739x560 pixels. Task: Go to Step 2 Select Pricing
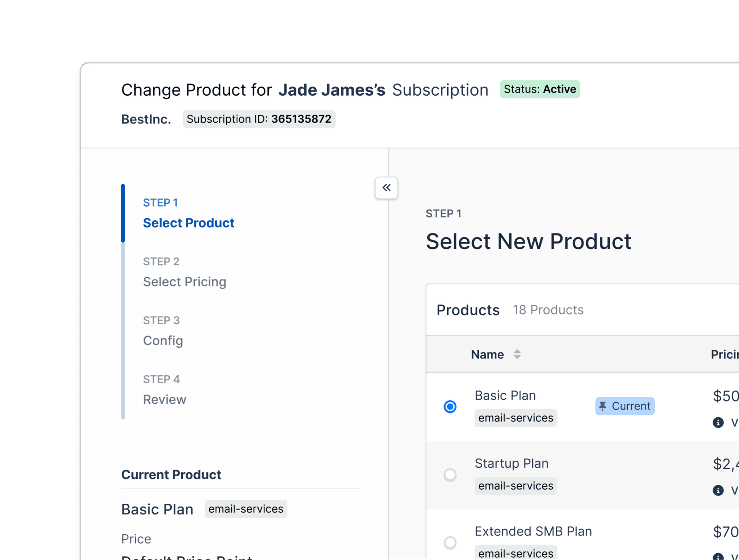click(184, 282)
